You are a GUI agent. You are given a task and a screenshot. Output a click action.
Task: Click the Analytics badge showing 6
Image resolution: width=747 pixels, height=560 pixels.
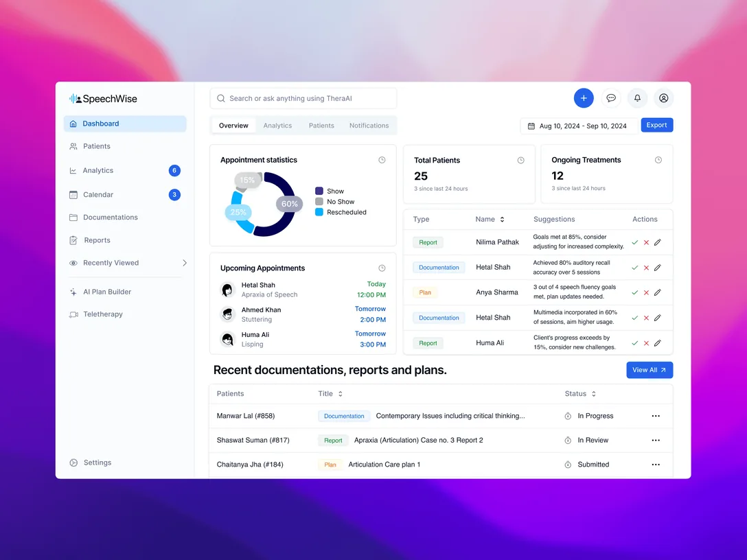point(174,170)
